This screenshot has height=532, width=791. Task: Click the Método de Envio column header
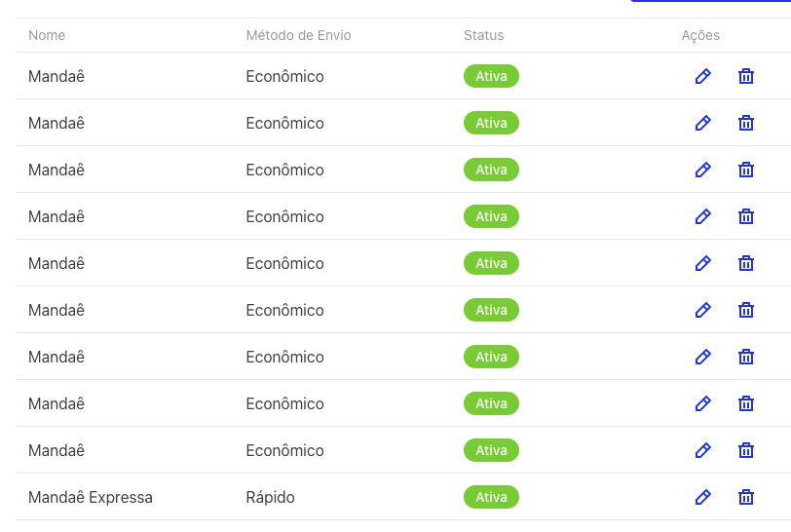[299, 35]
